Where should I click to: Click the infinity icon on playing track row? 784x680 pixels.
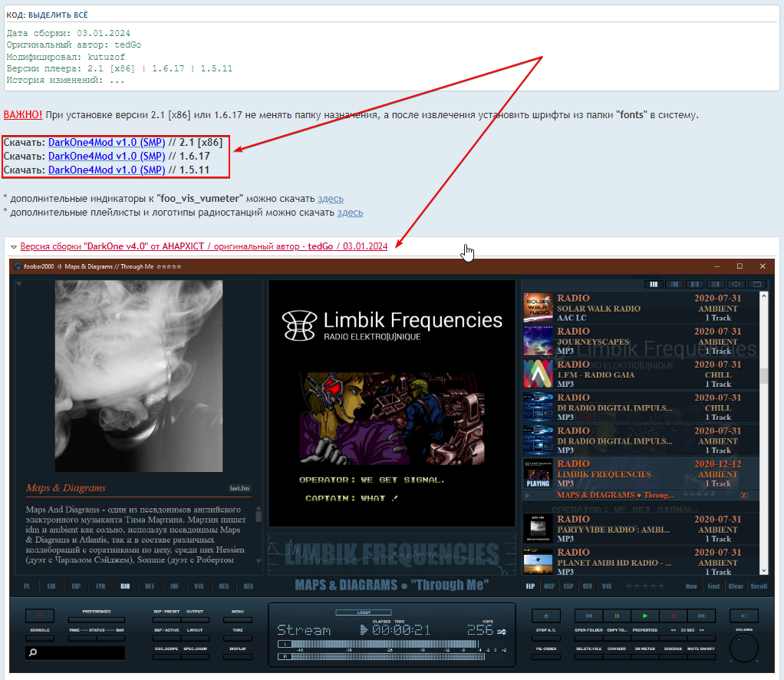tap(744, 495)
